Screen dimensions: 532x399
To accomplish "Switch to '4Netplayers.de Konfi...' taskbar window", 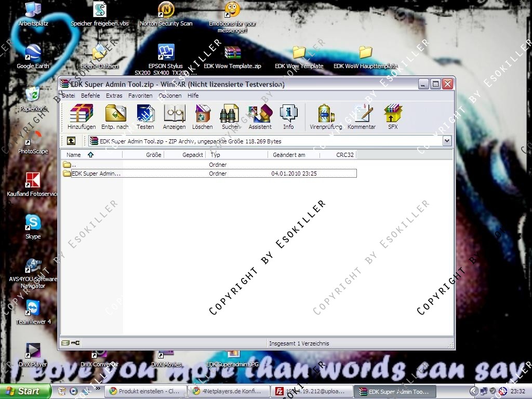I will (229, 391).
